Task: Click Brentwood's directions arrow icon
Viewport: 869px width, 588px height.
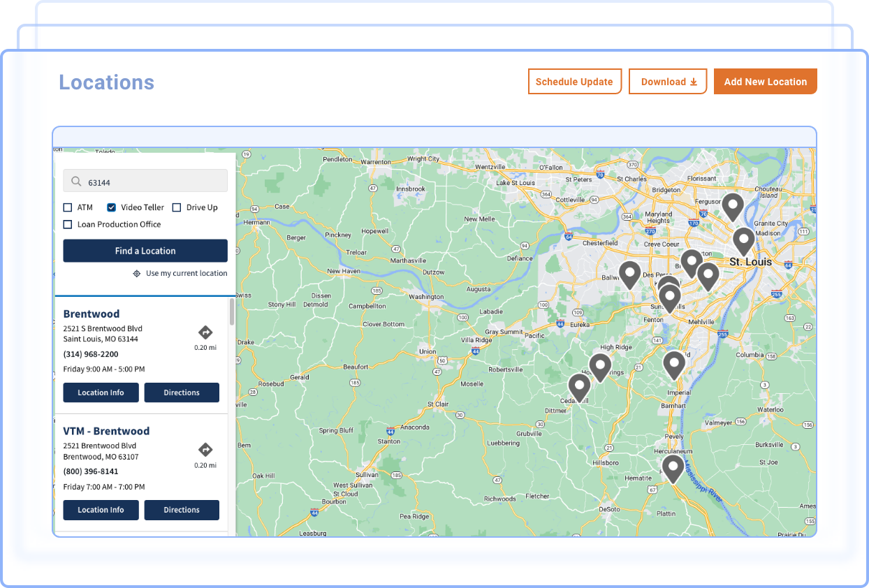Action: point(205,332)
